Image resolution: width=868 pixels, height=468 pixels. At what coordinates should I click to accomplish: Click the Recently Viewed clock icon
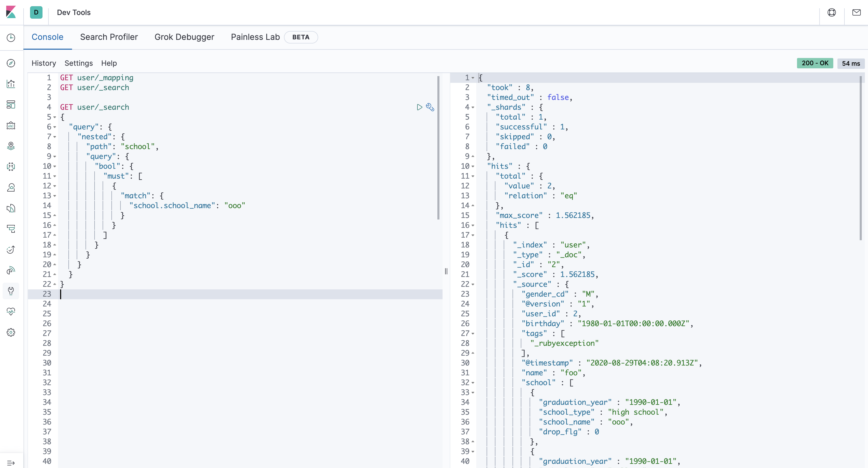coord(11,38)
